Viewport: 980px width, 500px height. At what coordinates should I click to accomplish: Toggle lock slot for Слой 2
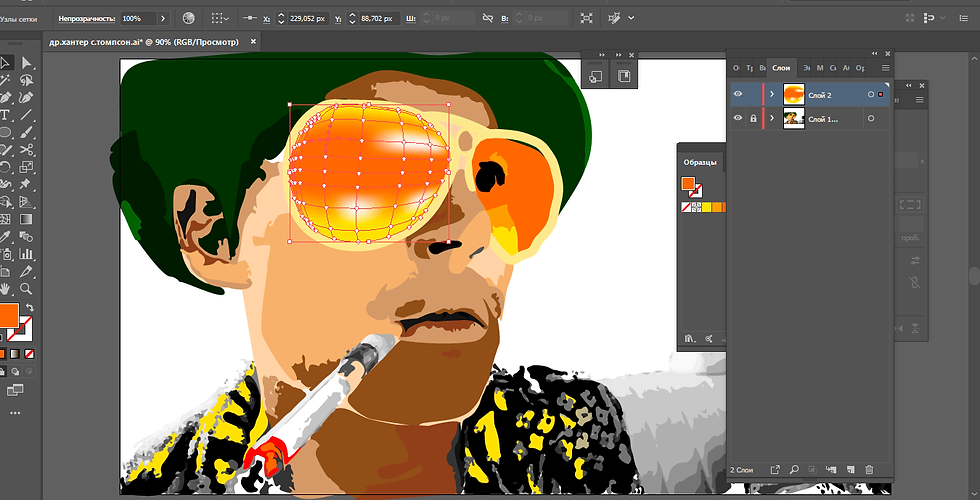(x=753, y=94)
